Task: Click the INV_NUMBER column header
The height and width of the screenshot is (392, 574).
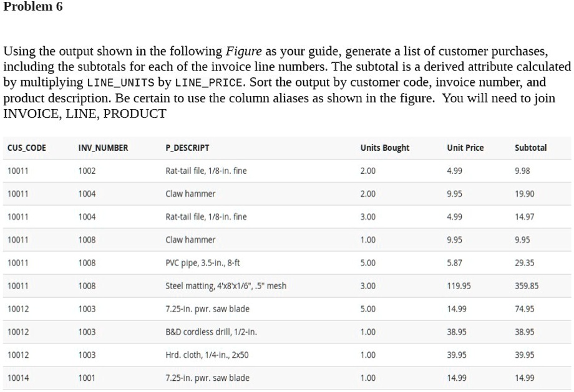Action: 103,148
